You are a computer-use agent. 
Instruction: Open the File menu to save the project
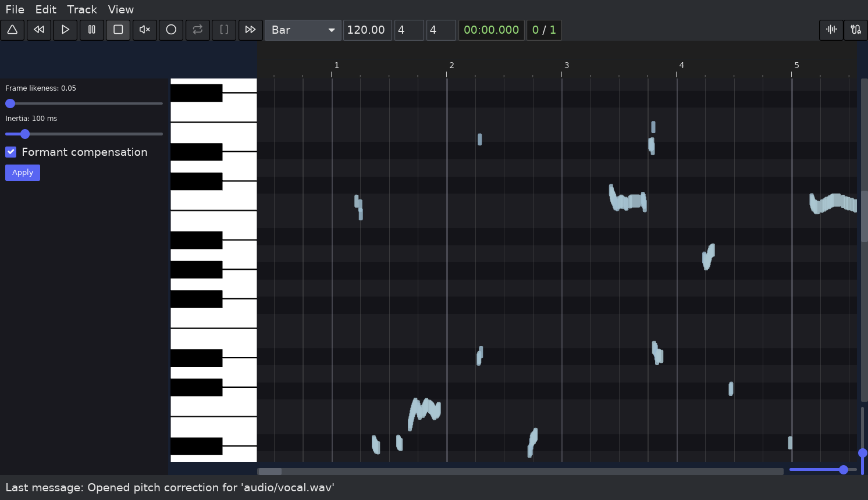tap(15, 9)
